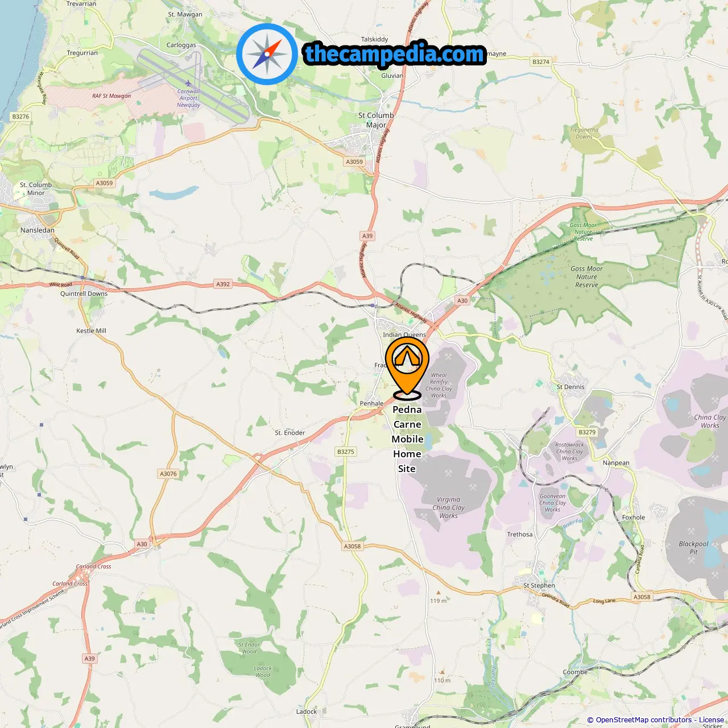
Task: Click the Blackpool Pit label
Action: pyautogui.click(x=693, y=548)
